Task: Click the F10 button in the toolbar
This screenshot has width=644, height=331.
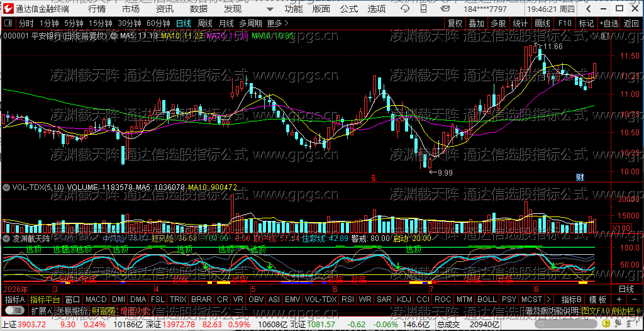Action: tap(565, 23)
